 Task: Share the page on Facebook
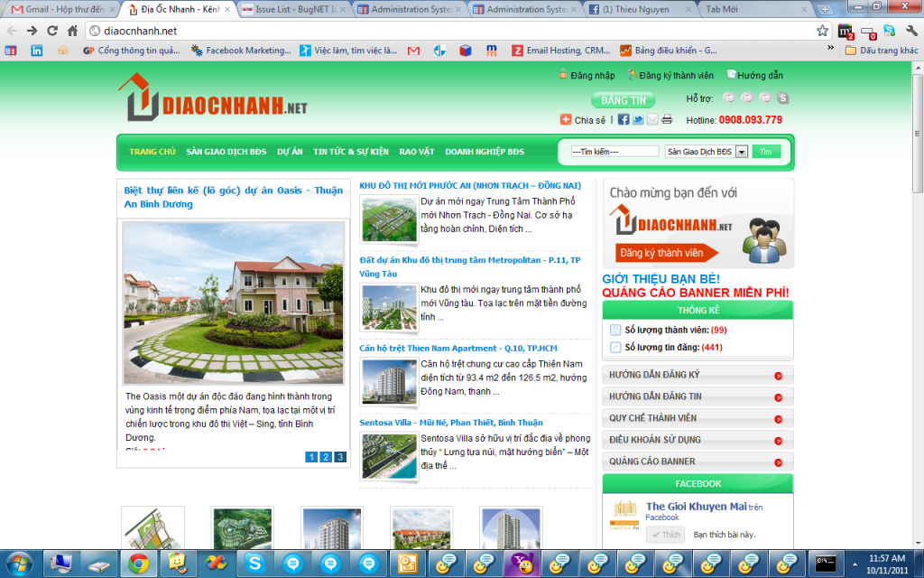pos(624,119)
